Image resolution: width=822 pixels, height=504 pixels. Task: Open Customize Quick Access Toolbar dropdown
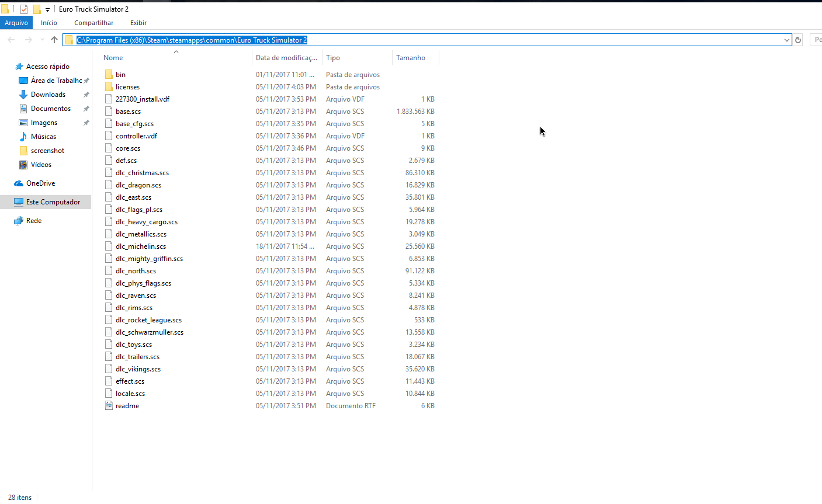[x=47, y=9]
